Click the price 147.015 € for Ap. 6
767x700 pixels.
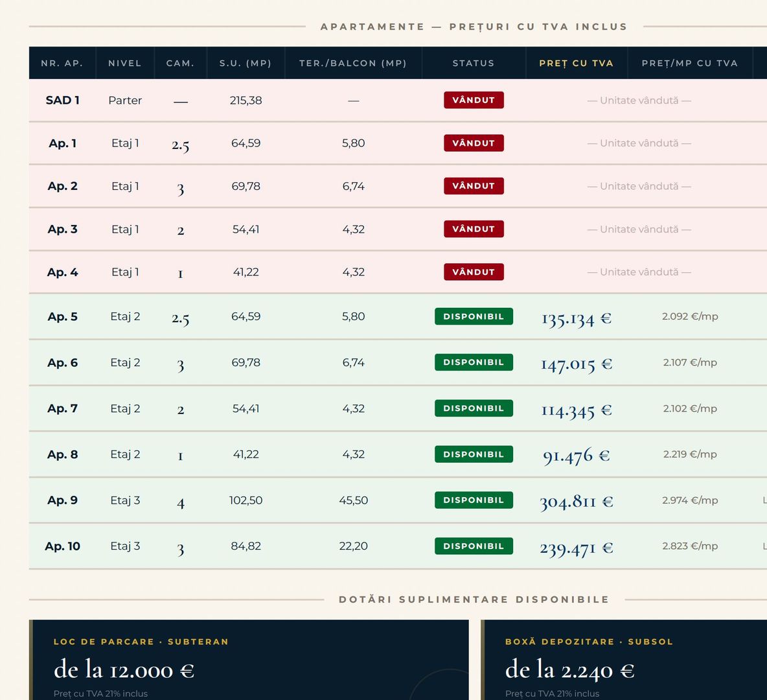click(x=577, y=364)
